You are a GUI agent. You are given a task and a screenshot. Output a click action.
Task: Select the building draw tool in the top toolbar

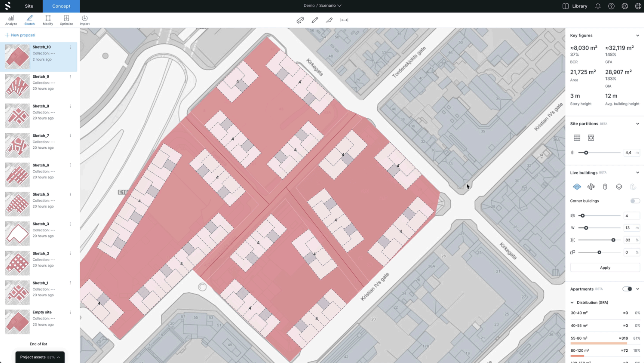point(300,20)
